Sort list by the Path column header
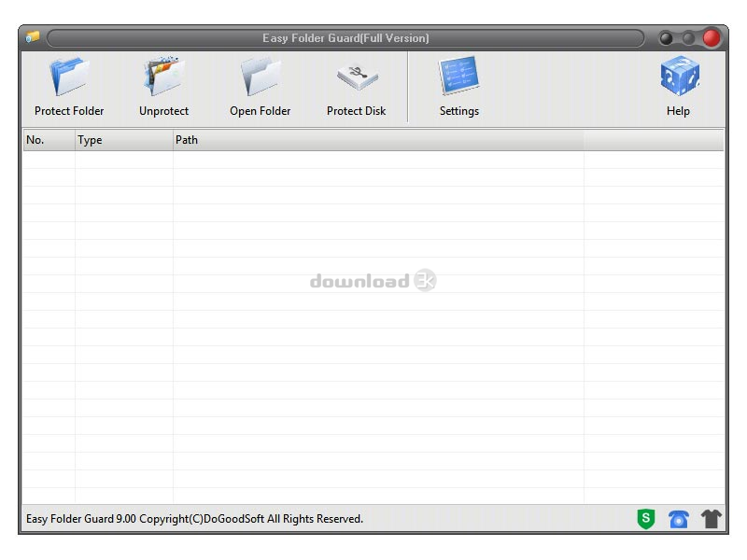Image resolution: width=747 pixels, height=560 pixels. click(x=378, y=140)
